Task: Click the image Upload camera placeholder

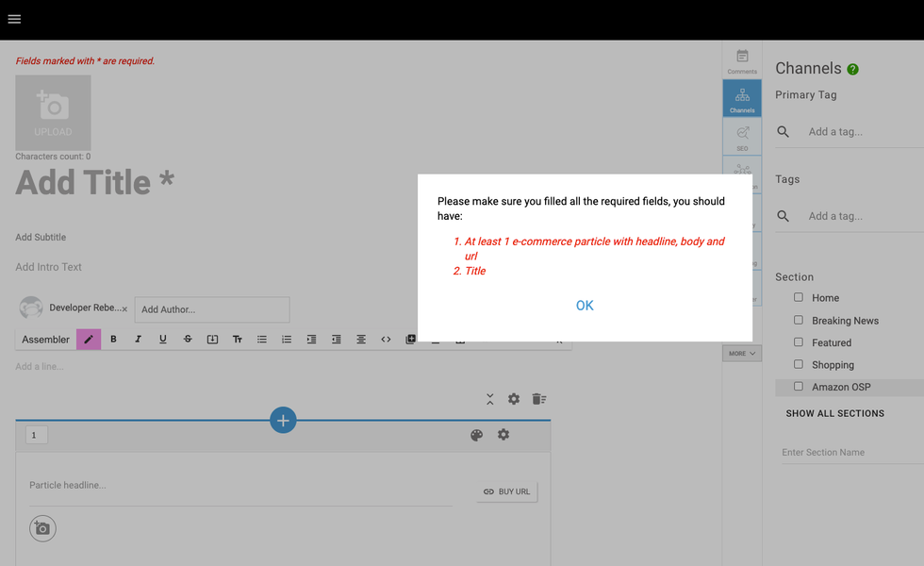Action: tap(53, 113)
